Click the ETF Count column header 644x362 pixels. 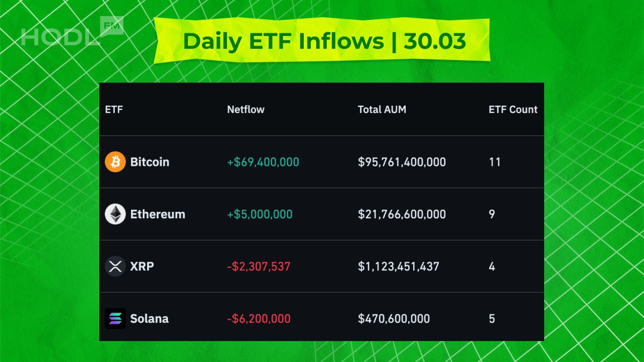(x=513, y=109)
